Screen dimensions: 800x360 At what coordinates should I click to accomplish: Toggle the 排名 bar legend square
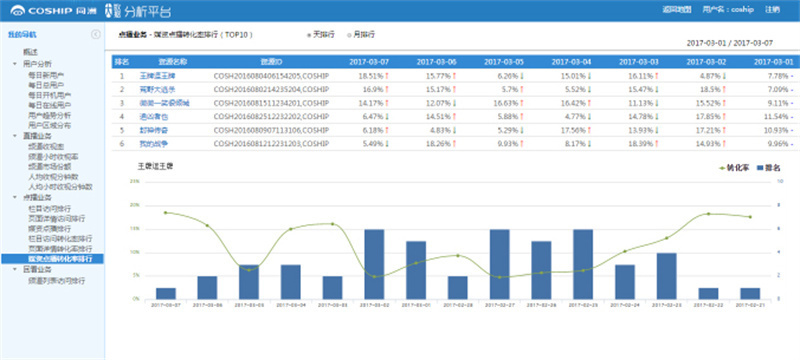(760, 168)
